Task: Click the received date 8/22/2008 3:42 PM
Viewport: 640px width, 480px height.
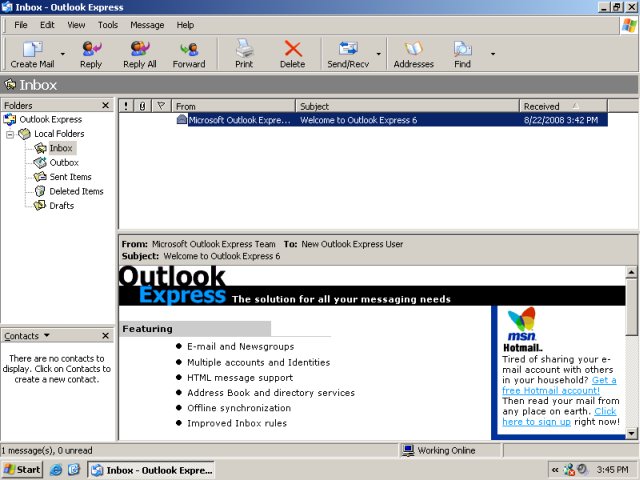Action: (x=561, y=120)
